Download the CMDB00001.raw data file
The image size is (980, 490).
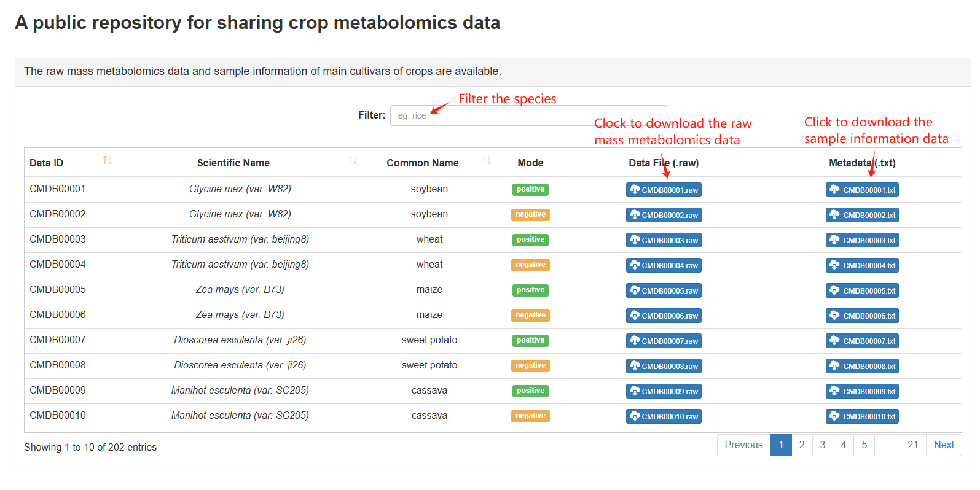click(x=664, y=190)
